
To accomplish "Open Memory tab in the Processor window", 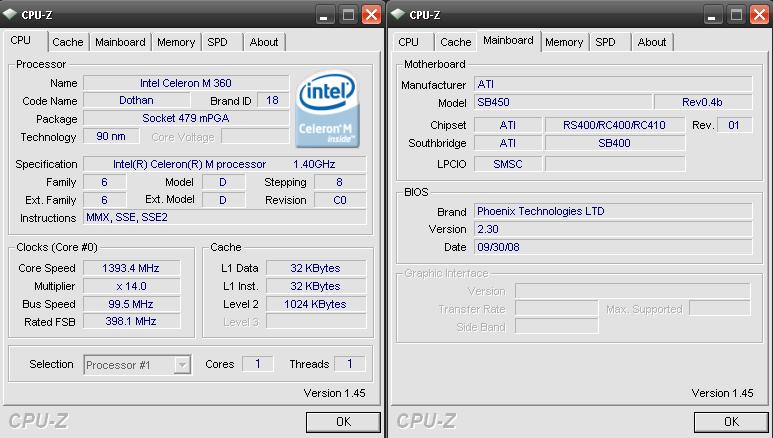I will point(176,42).
